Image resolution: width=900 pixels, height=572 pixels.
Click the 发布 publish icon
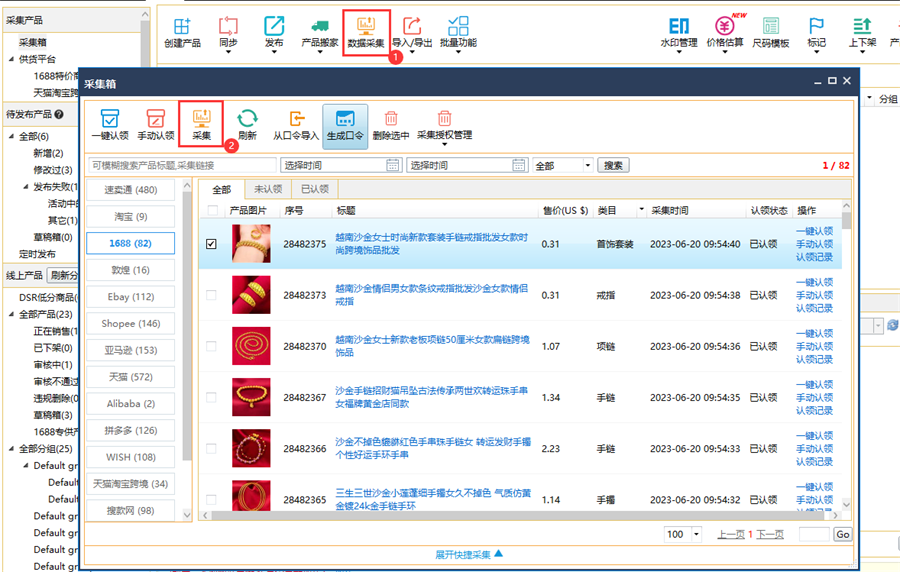tap(274, 33)
